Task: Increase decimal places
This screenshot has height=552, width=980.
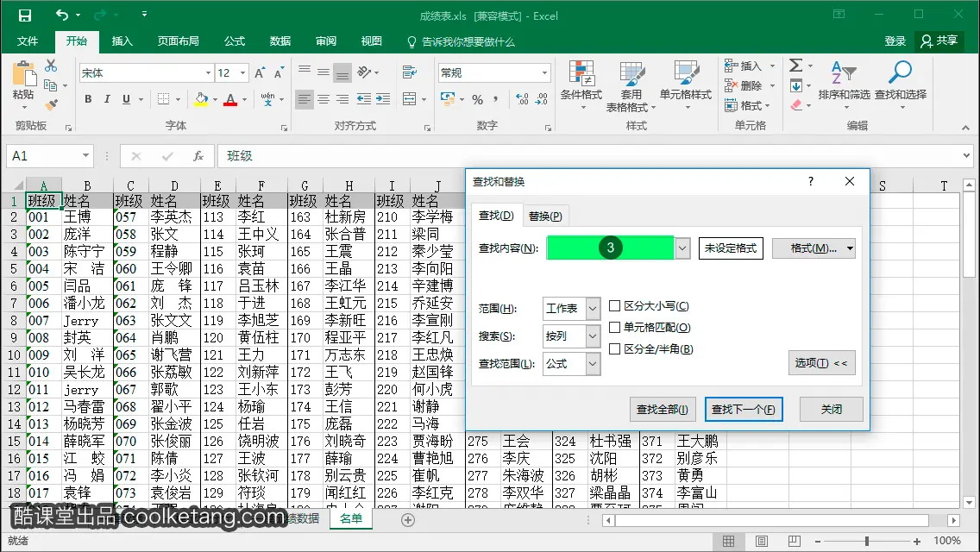Action: (522, 99)
